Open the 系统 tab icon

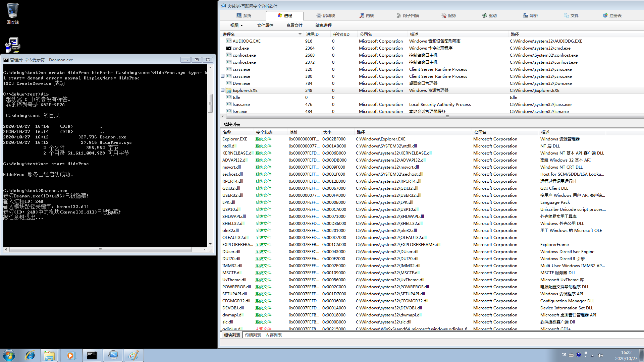tap(239, 15)
